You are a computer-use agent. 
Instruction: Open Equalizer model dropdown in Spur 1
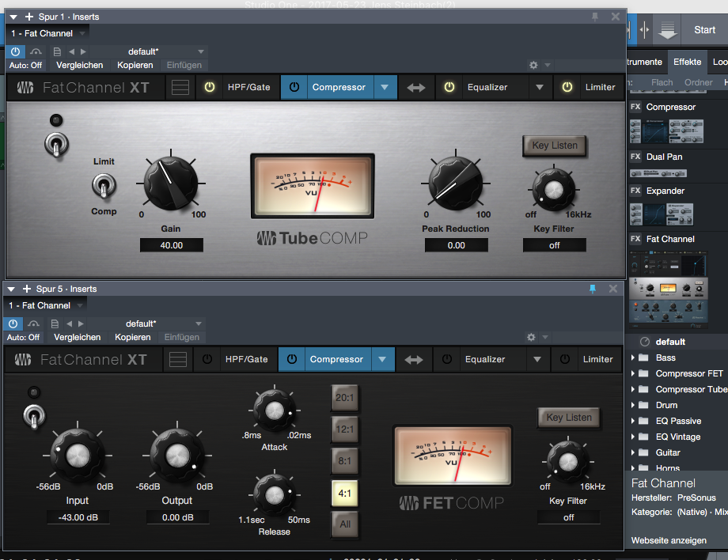[540, 87]
